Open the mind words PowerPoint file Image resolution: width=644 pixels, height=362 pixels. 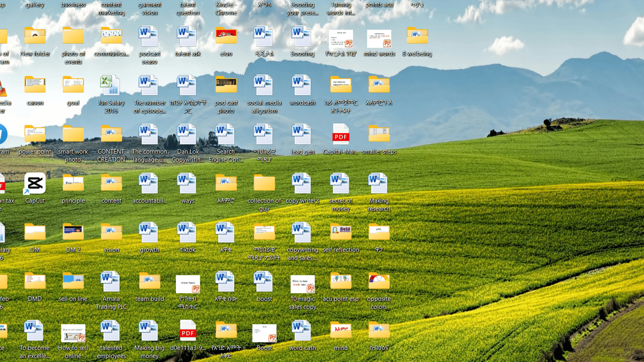click(379, 39)
